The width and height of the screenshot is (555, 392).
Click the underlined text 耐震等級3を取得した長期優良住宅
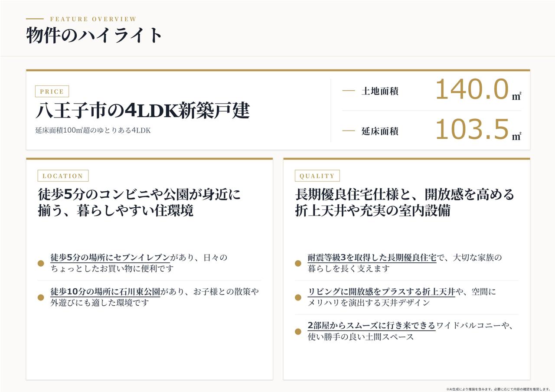pos(372,258)
